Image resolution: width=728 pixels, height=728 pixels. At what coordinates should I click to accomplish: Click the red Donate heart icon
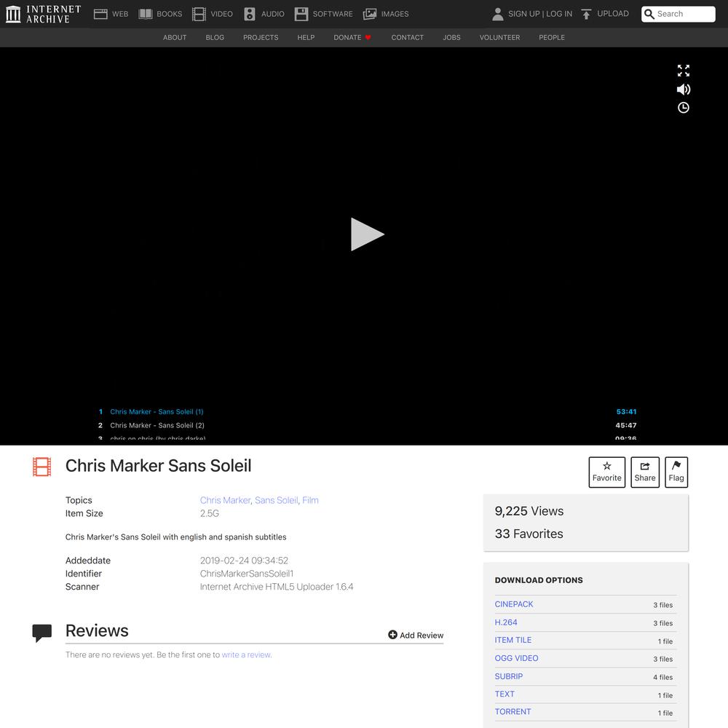click(368, 38)
